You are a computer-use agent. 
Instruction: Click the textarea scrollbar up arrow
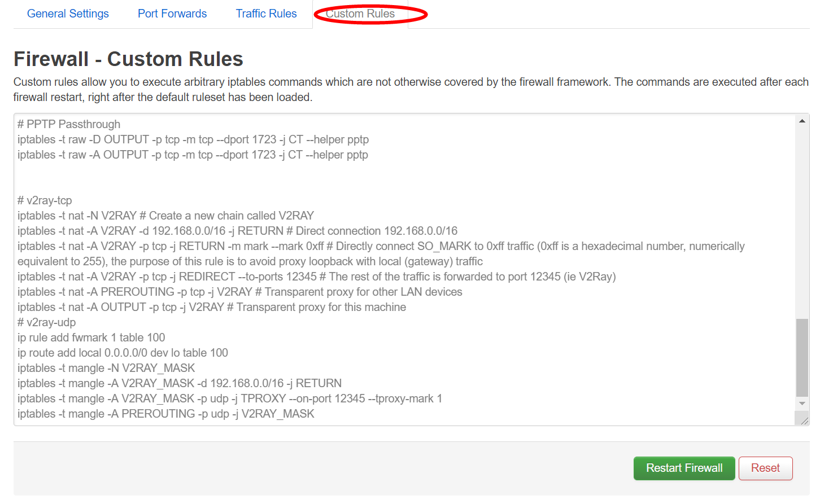tap(802, 121)
